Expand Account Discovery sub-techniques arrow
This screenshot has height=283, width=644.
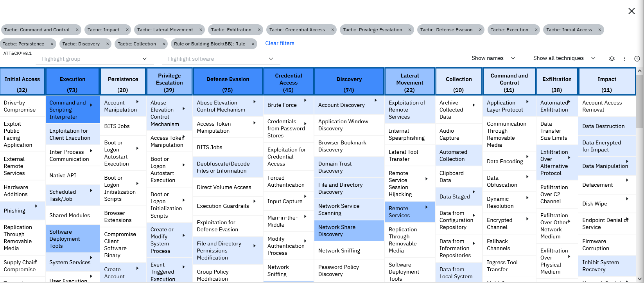pos(376,101)
